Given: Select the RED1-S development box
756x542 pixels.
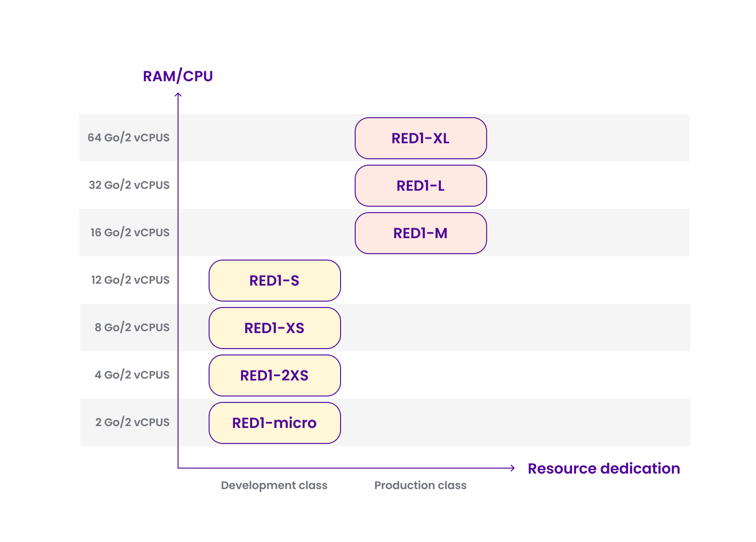Looking at the screenshot, I should point(274,281).
